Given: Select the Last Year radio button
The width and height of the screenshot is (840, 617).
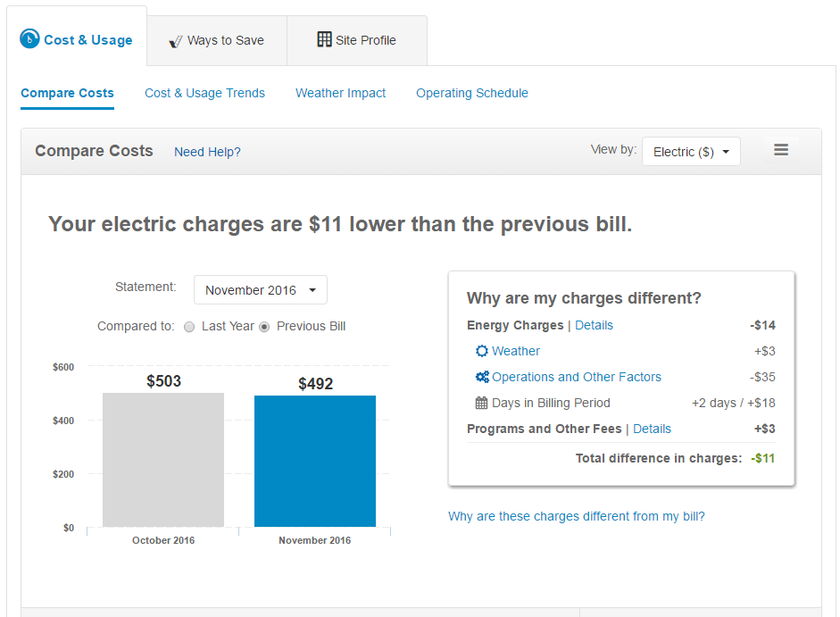Looking at the screenshot, I should 189,327.
